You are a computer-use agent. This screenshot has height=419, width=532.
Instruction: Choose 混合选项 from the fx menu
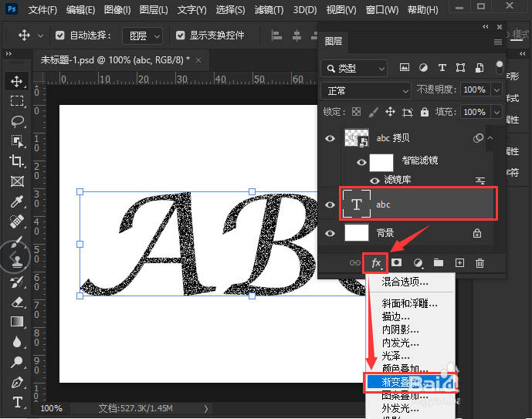pyautogui.click(x=411, y=282)
